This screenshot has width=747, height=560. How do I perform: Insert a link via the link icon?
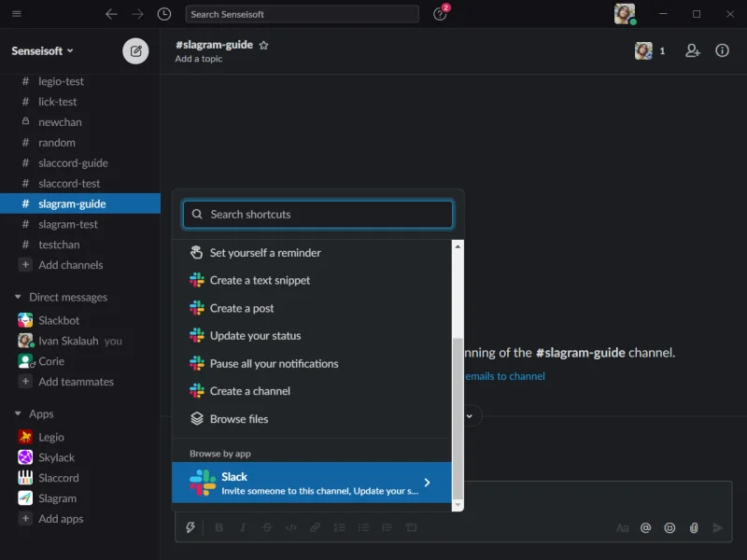pos(315,527)
